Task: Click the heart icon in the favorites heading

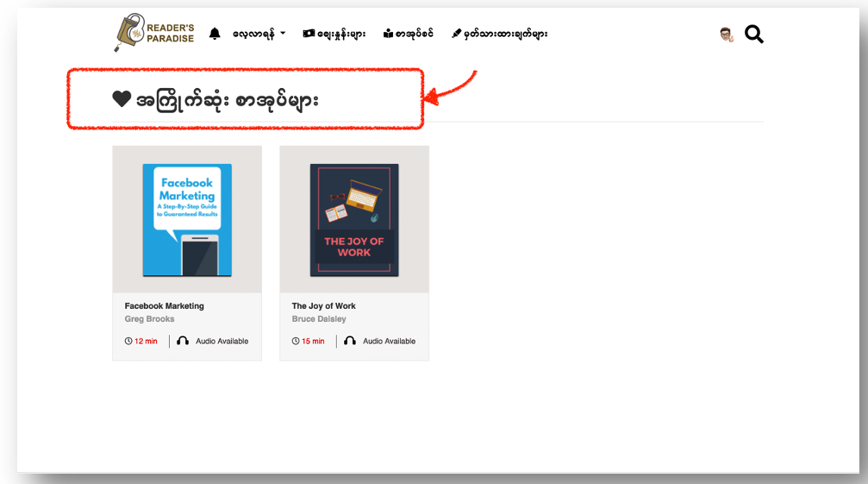Action: click(x=122, y=100)
